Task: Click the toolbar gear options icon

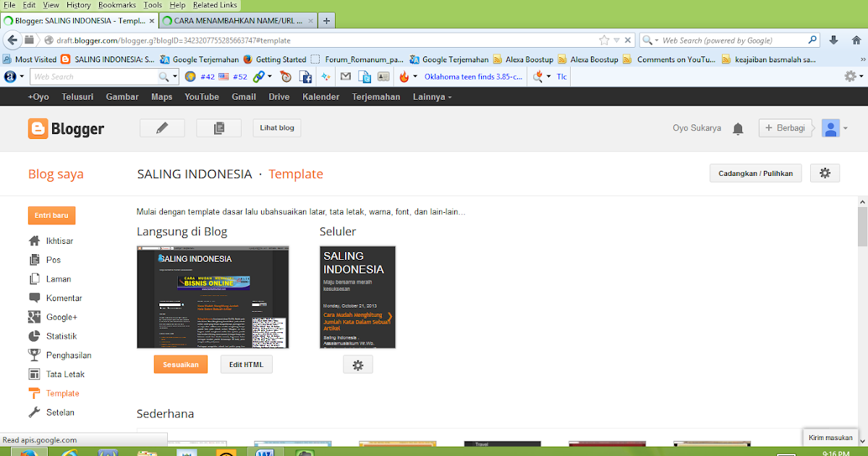Action: pos(850,76)
